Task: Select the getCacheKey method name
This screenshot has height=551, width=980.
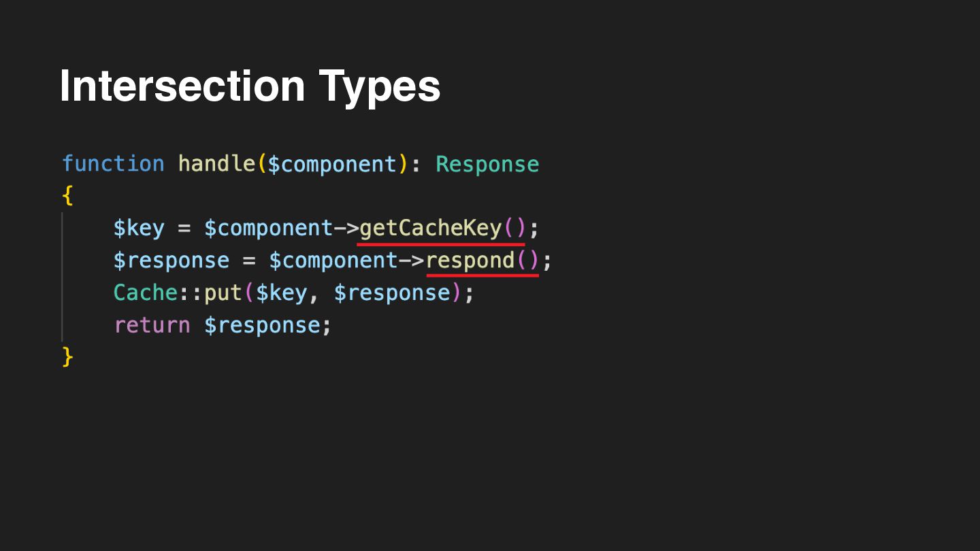Action: point(431,228)
